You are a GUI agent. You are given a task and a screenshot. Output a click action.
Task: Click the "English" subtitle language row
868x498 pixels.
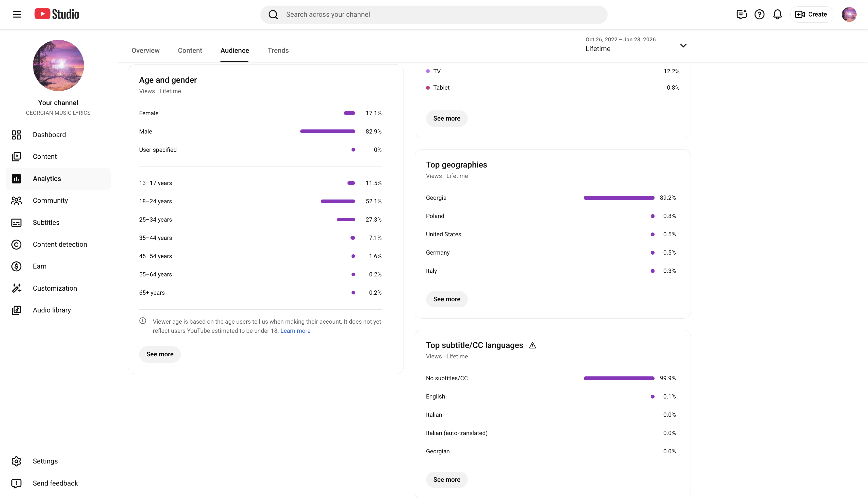click(551, 397)
